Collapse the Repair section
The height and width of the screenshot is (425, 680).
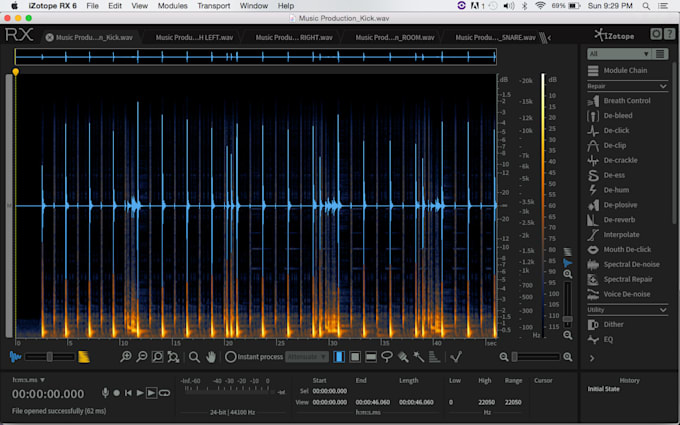pos(663,86)
